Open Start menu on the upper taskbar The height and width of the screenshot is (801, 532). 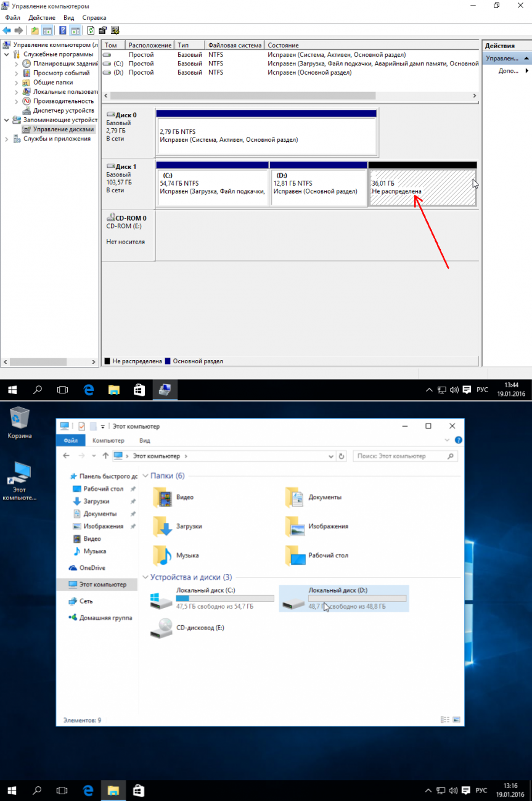point(12,390)
